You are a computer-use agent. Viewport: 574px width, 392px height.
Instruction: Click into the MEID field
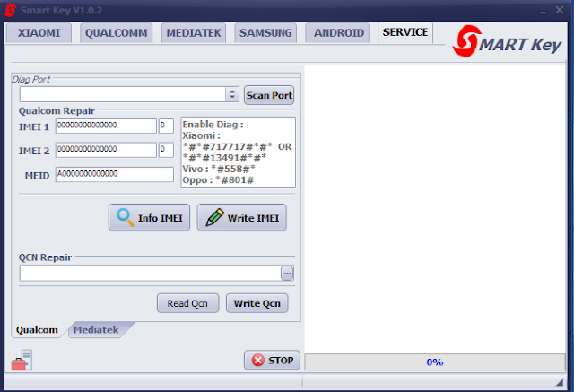pos(115,174)
